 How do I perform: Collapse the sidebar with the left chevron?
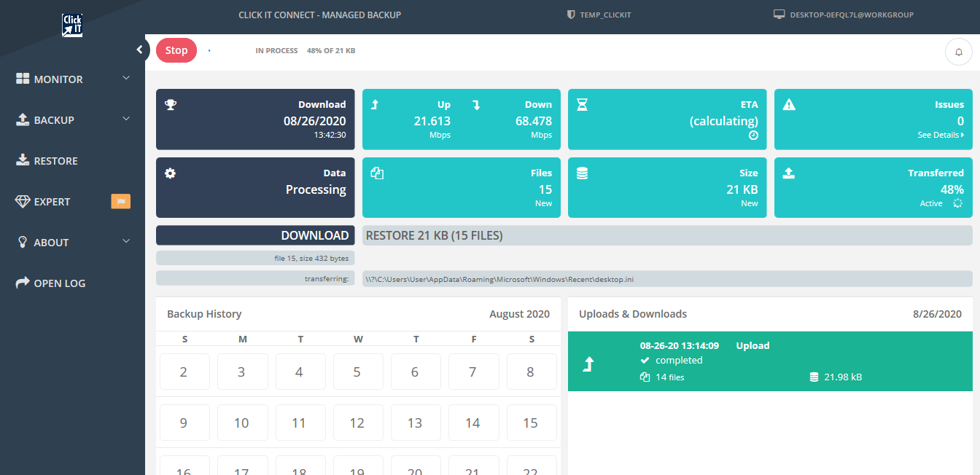click(139, 50)
